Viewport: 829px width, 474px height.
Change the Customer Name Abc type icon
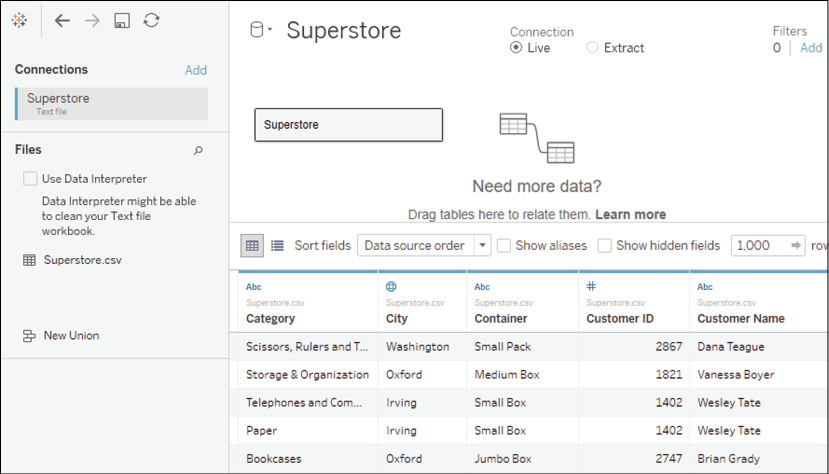tap(705, 286)
